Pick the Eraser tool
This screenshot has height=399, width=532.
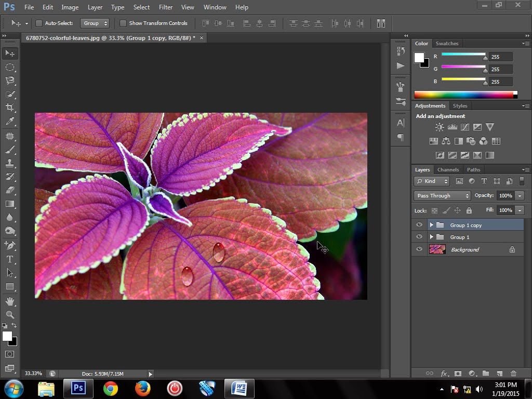(x=10, y=190)
